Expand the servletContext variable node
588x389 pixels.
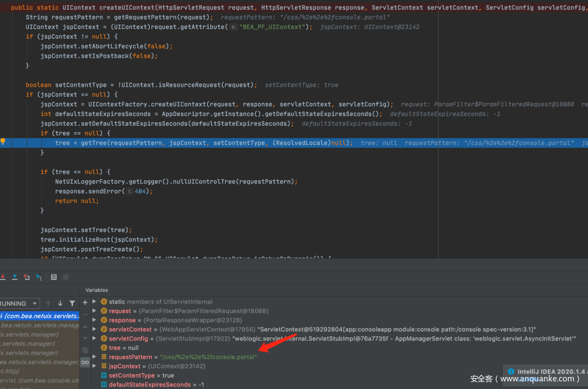(94, 329)
